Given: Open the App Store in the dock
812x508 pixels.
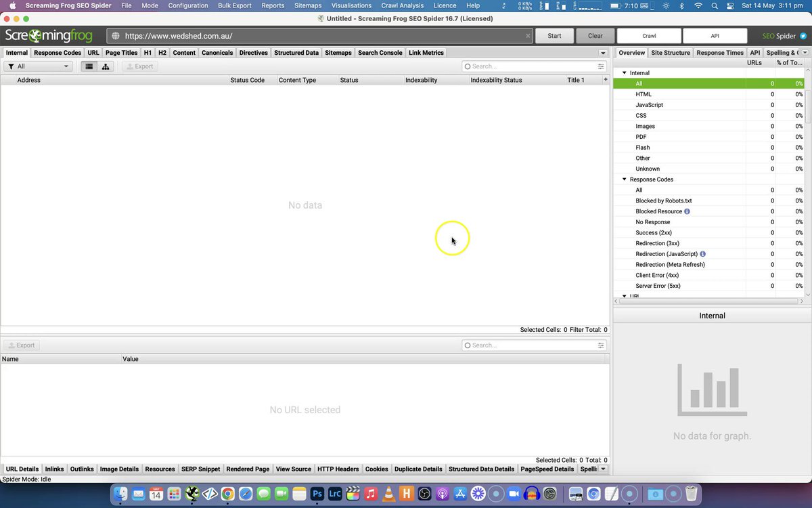Looking at the screenshot, I should pyautogui.click(x=460, y=494).
